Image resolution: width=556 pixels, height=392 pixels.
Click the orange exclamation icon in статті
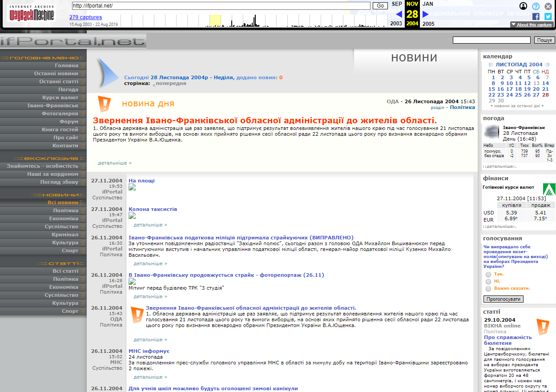[x=543, y=327]
